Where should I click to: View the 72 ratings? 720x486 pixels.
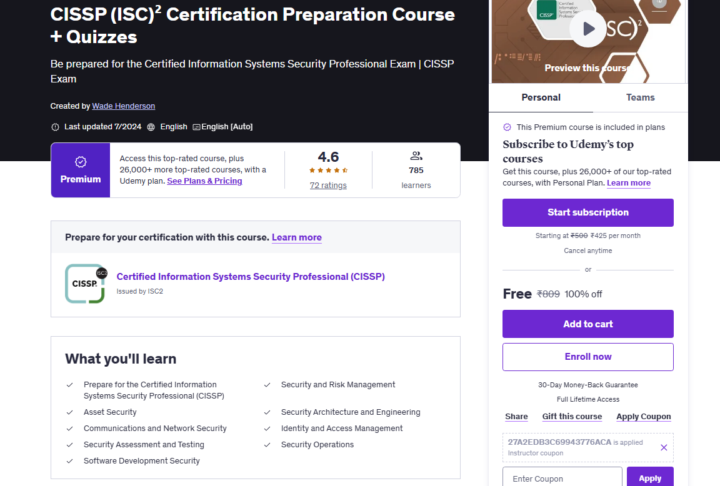click(328, 186)
